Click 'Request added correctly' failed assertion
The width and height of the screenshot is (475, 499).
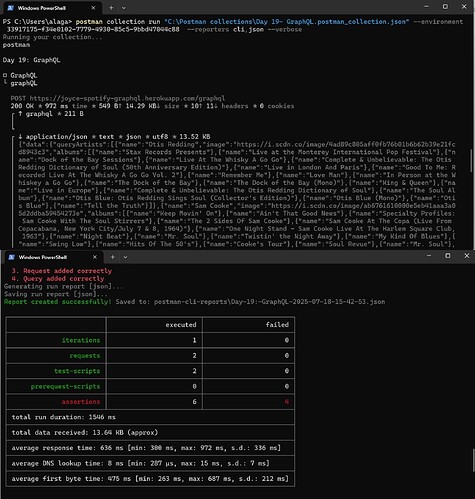(x=67, y=271)
